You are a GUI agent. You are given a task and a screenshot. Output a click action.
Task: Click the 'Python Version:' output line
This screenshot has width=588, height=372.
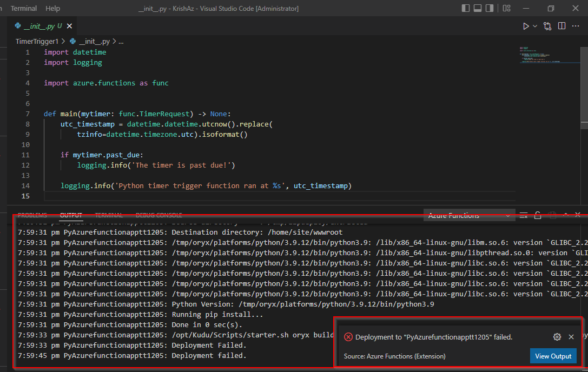click(x=226, y=304)
